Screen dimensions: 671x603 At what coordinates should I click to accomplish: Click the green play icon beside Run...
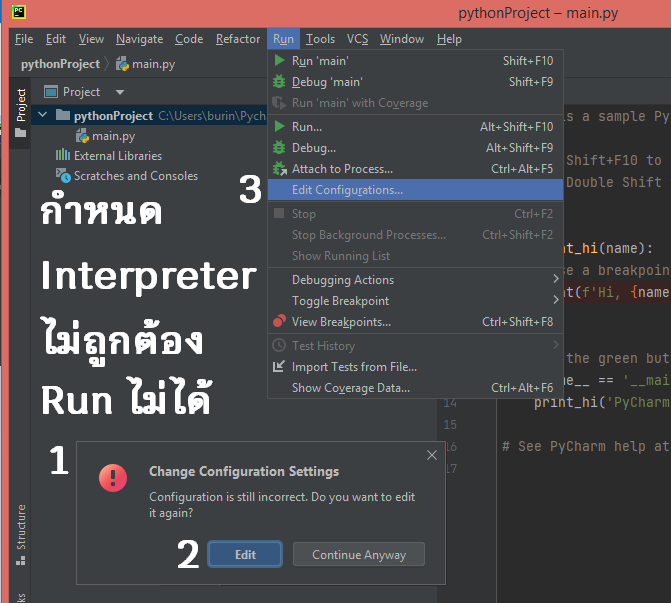279,126
